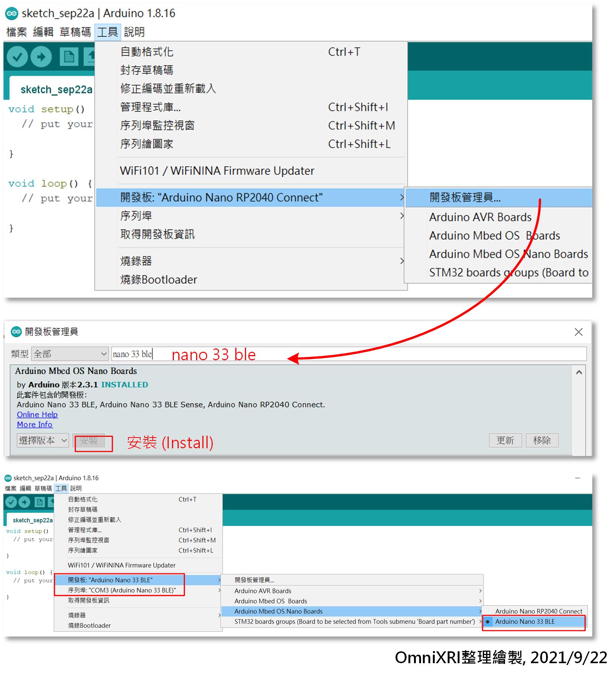Close the 開發板管理員 dialog with the X

pos(579,332)
